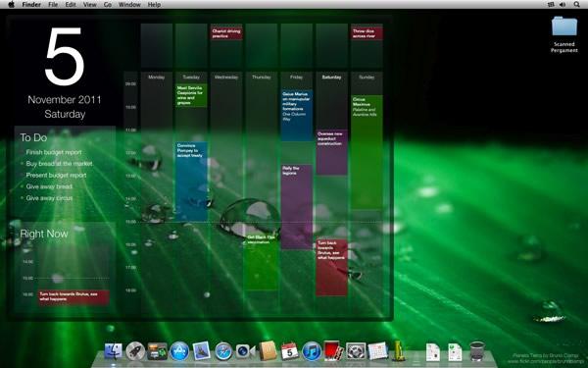588x368 pixels.
Task: Open the Window menu
Action: pyautogui.click(x=129, y=5)
